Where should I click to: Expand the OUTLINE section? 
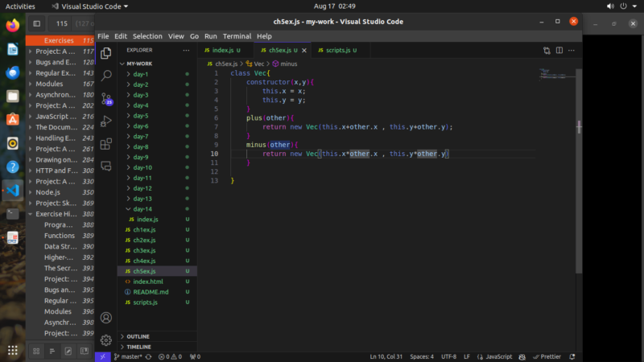point(158,336)
